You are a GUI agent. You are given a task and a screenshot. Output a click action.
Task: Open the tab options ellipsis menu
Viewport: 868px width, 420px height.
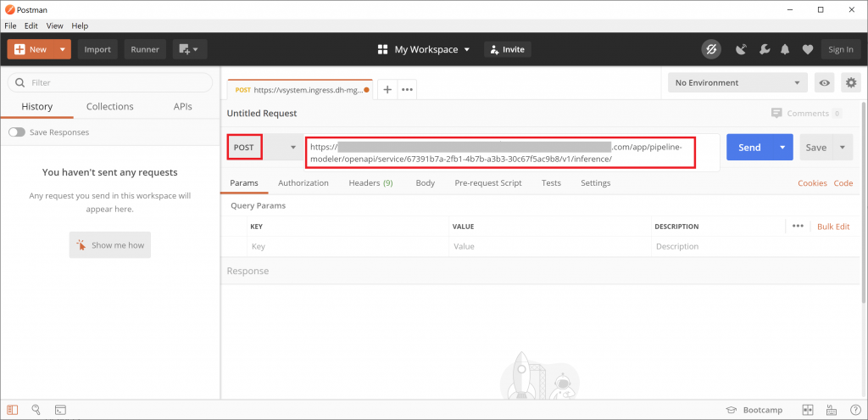point(408,90)
